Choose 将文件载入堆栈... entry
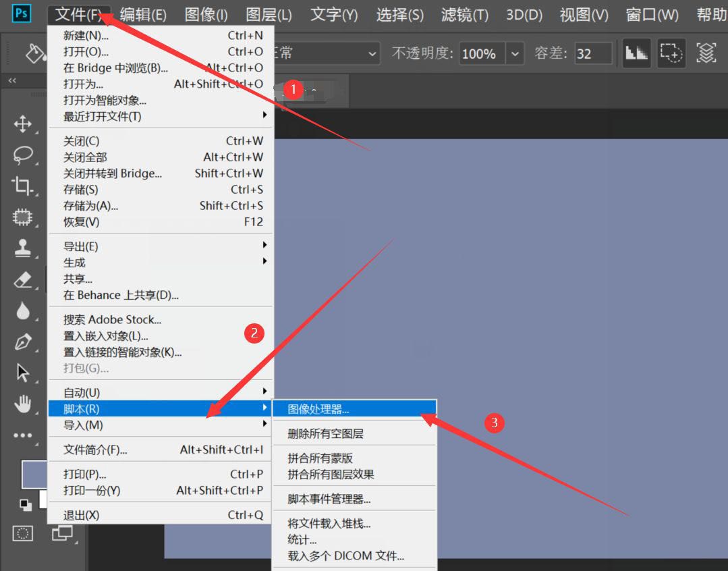 [355, 524]
